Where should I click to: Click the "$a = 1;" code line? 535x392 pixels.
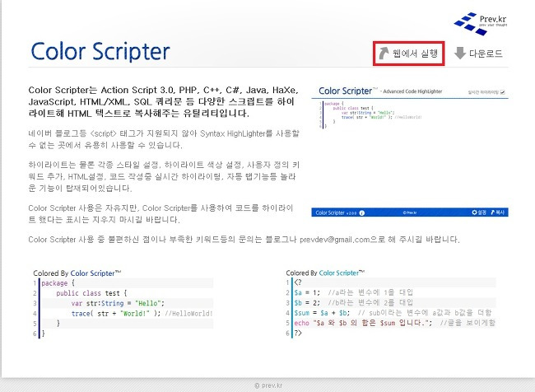(x=307, y=292)
